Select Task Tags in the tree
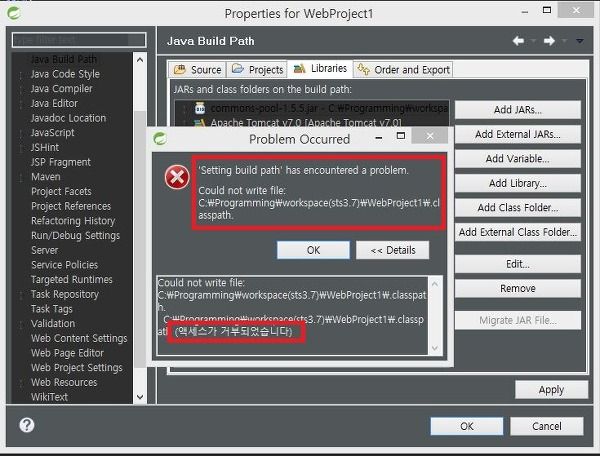 (x=51, y=309)
